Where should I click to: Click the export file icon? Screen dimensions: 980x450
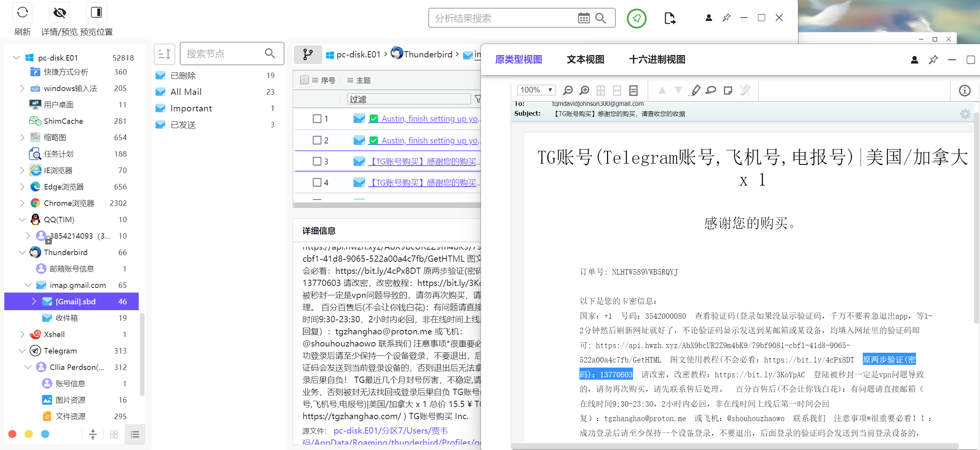(670, 18)
